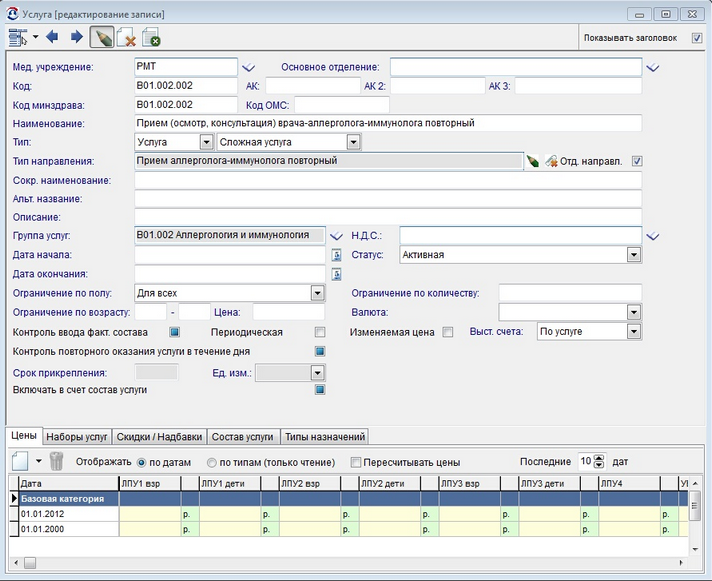Click the Наименование input field
The height and width of the screenshot is (581, 712).
point(388,123)
